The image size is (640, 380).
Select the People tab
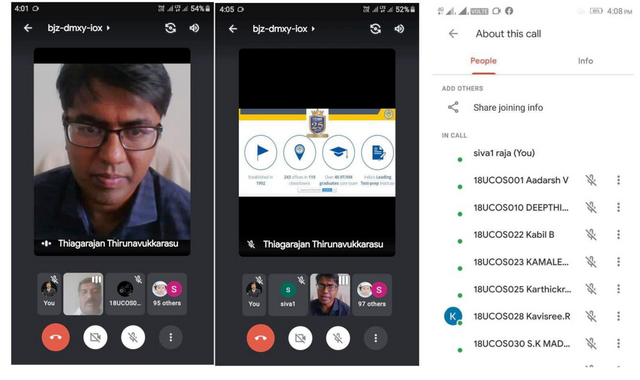[483, 61]
